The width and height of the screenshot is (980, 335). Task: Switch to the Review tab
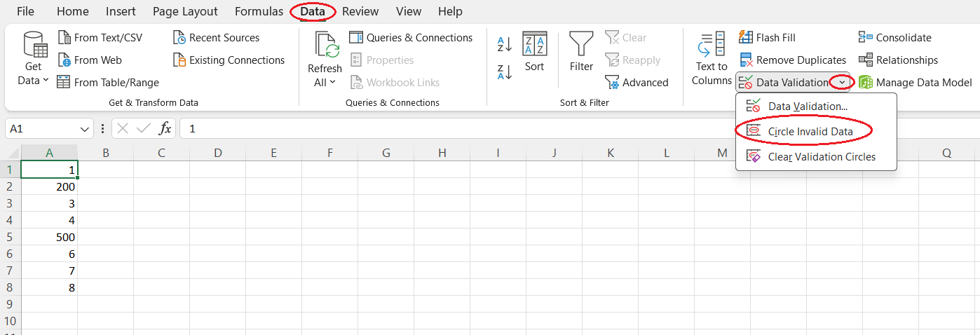click(360, 11)
